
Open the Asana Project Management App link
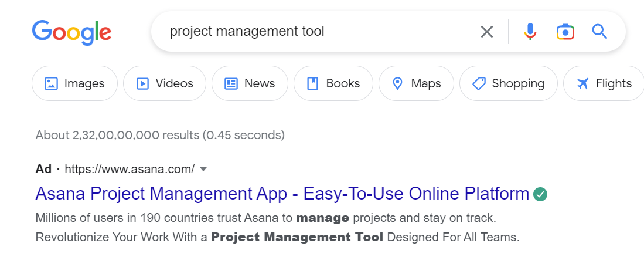pos(282,193)
